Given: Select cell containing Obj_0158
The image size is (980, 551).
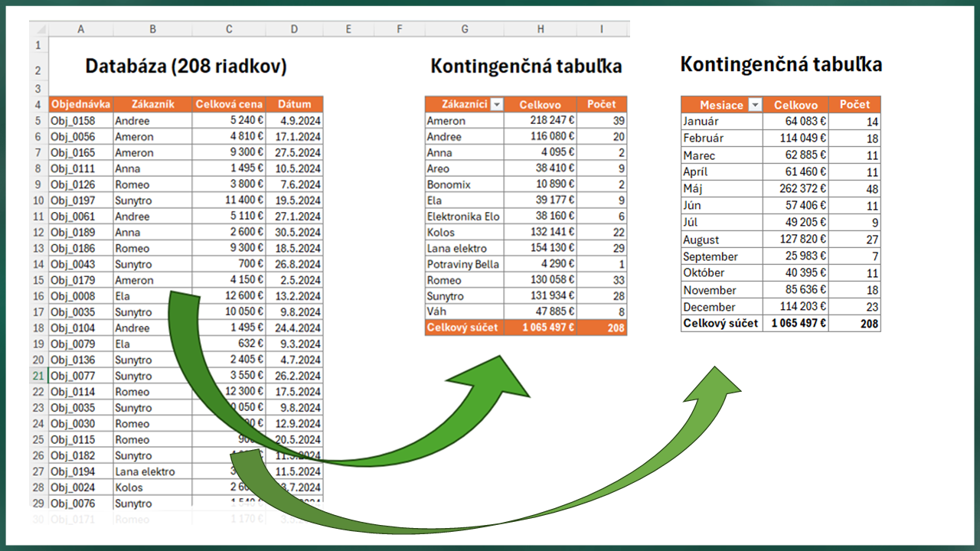Looking at the screenshot, I should tap(80, 121).
